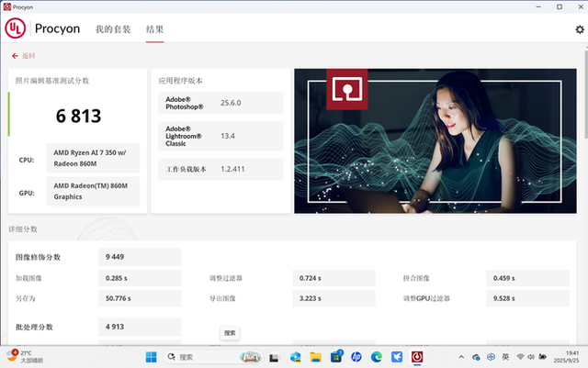
Task: Click the Procyon icon in taskbar
Action: pyautogui.click(x=417, y=356)
